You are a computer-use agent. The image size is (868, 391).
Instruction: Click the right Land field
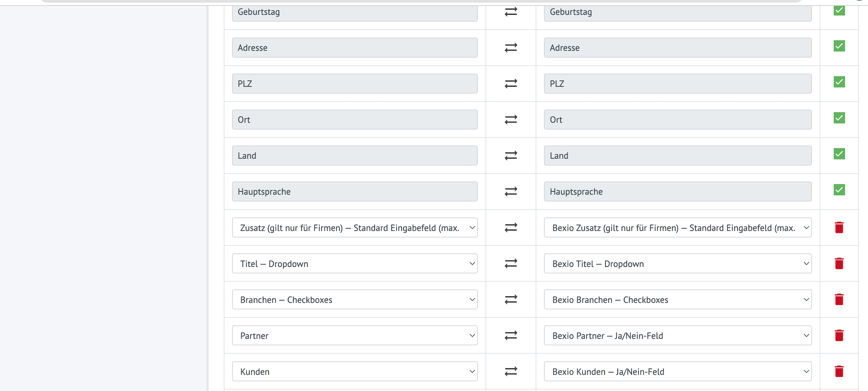coord(677,156)
